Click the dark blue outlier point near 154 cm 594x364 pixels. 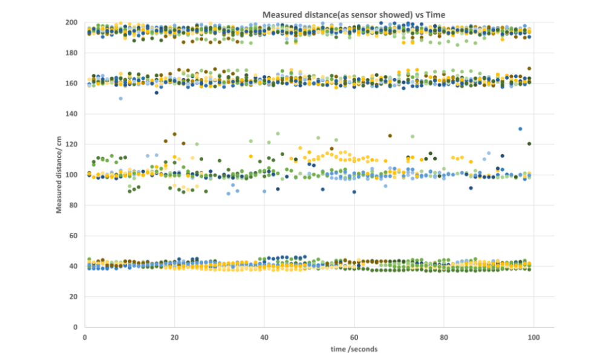click(x=157, y=93)
